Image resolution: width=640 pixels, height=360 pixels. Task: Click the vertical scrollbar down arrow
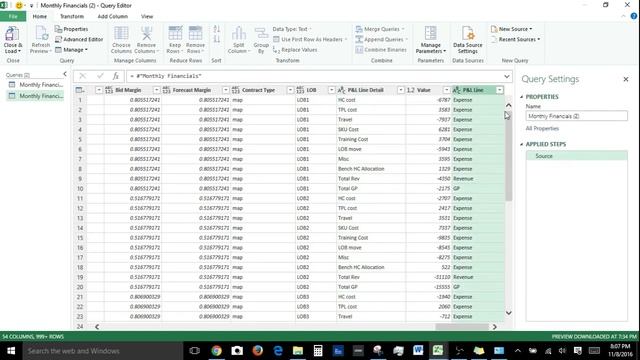coord(509,313)
